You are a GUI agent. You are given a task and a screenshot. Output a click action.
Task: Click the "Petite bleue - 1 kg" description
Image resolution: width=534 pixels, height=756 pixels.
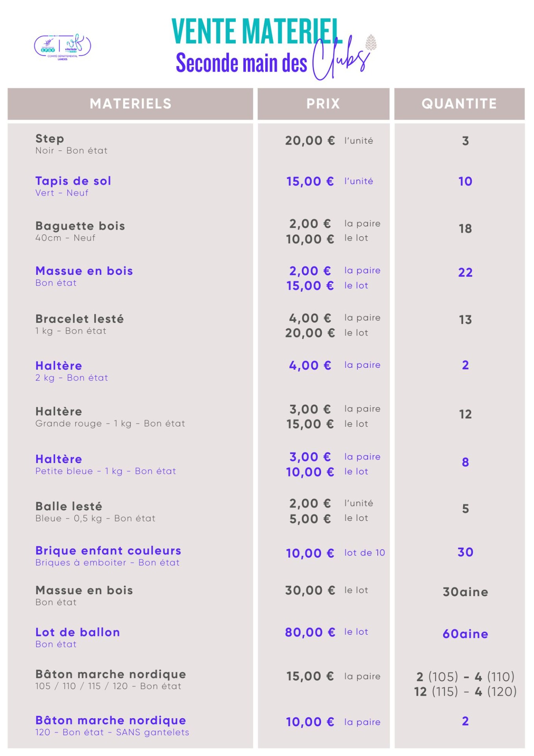tap(105, 471)
